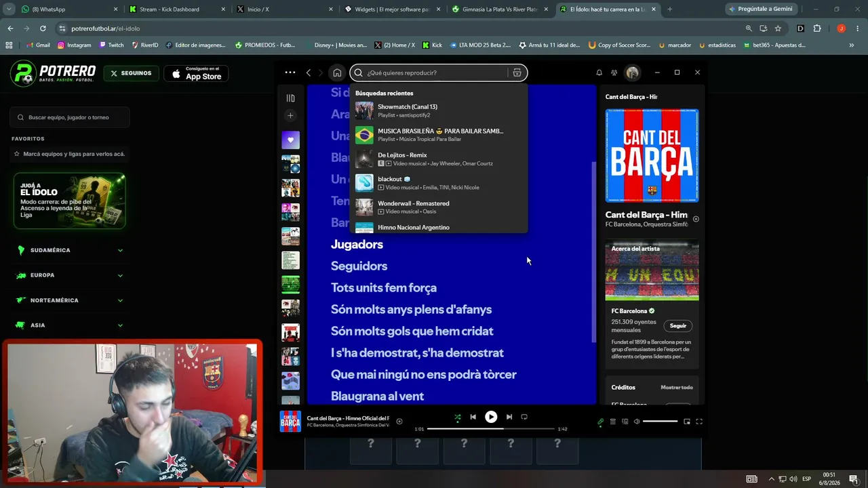Click the Potrero logo
This screenshot has width=868, height=488.
53,73
